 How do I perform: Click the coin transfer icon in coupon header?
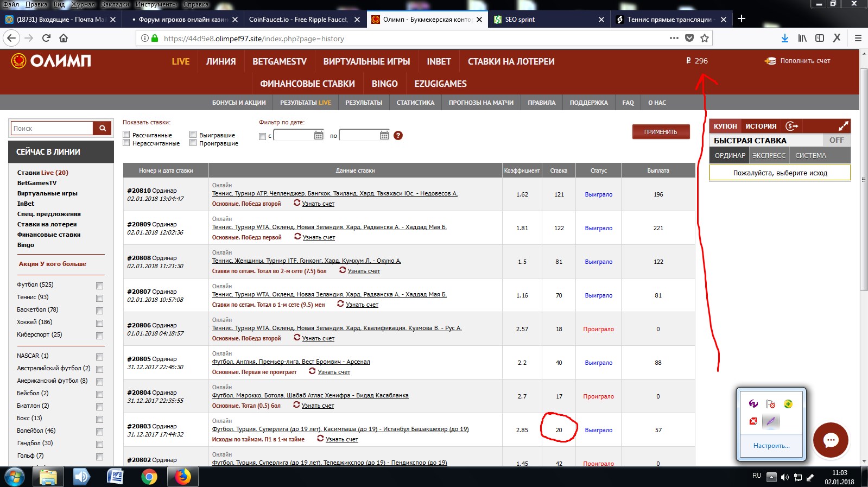[x=792, y=126]
